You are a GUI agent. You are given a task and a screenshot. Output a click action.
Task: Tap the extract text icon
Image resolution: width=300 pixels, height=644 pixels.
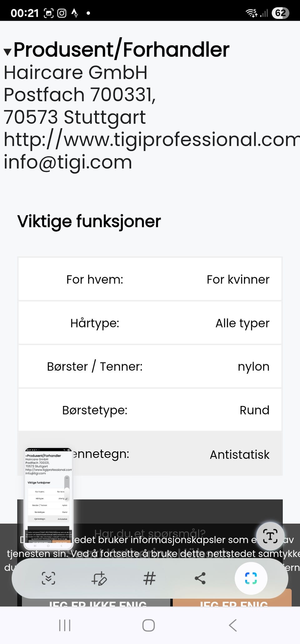click(270, 536)
